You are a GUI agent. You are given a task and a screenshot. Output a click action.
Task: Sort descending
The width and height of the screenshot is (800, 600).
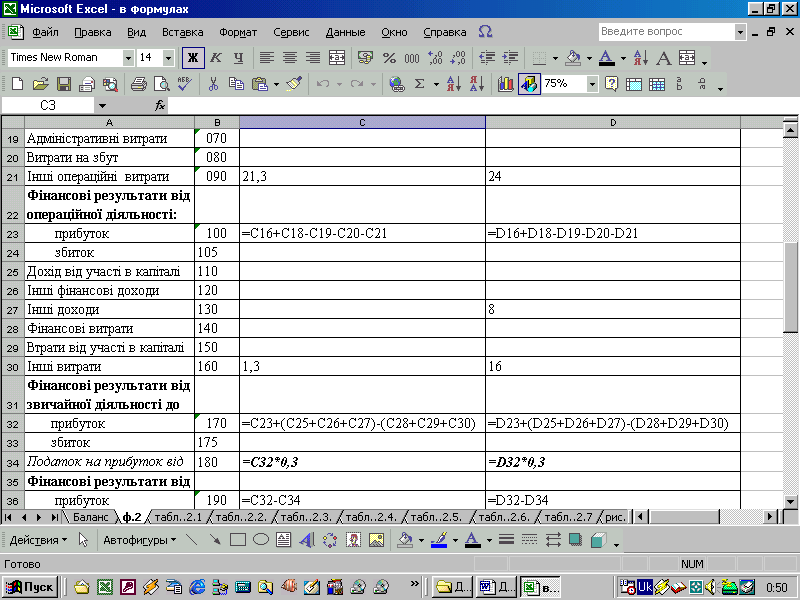point(477,84)
